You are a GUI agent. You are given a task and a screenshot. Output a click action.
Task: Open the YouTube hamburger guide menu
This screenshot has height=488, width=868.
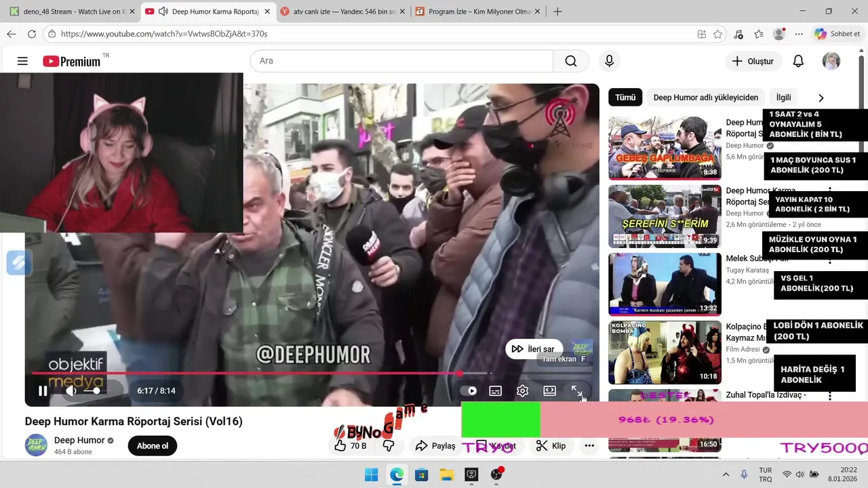(22, 61)
